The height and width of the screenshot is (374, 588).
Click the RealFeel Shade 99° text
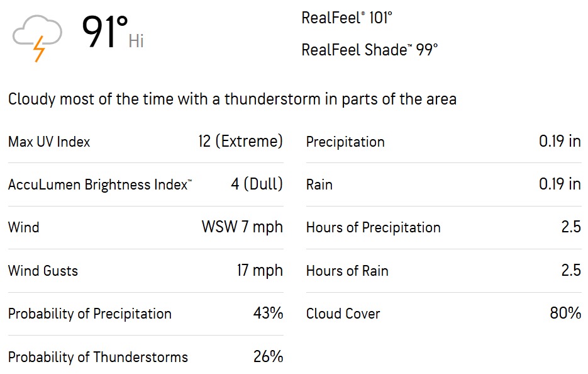pos(369,50)
